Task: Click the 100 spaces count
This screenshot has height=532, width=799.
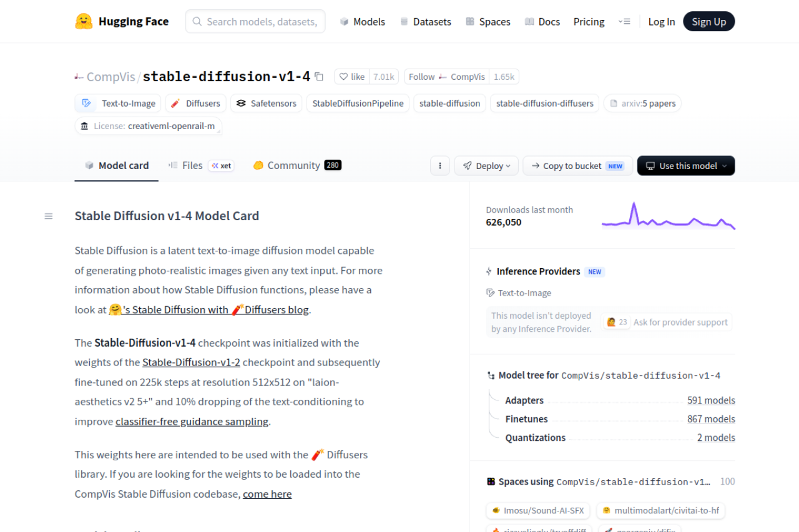Action: 727,481
